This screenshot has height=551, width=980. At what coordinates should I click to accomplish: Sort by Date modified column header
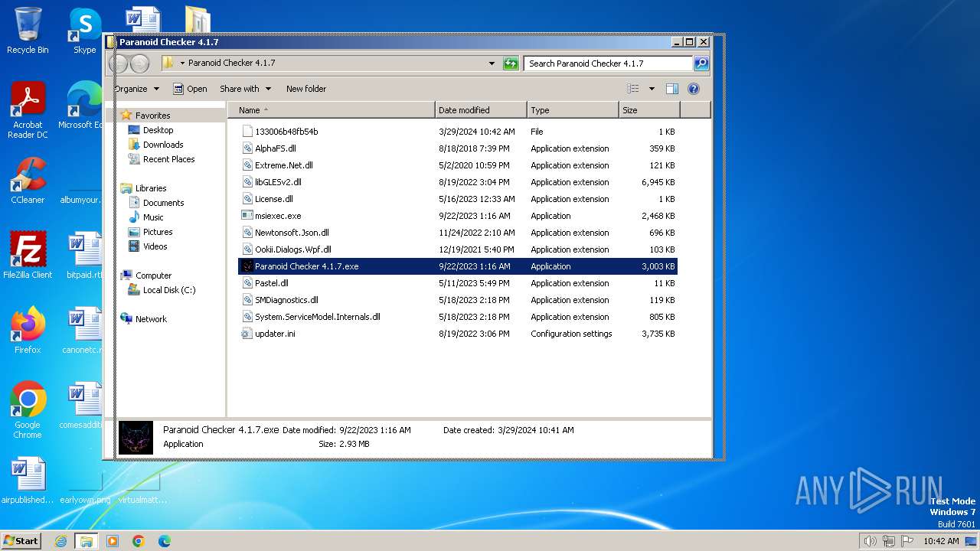pos(481,110)
